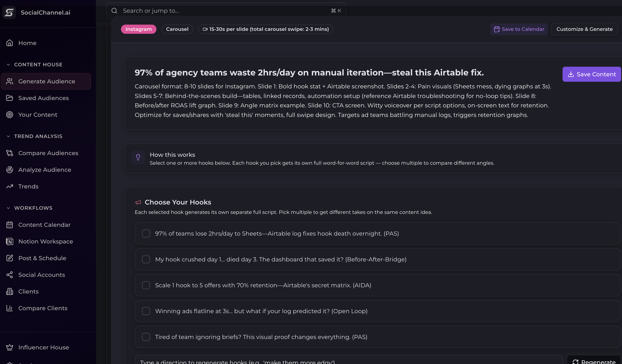
Task: Click the Notion Workspace icon
Action: tap(10, 241)
